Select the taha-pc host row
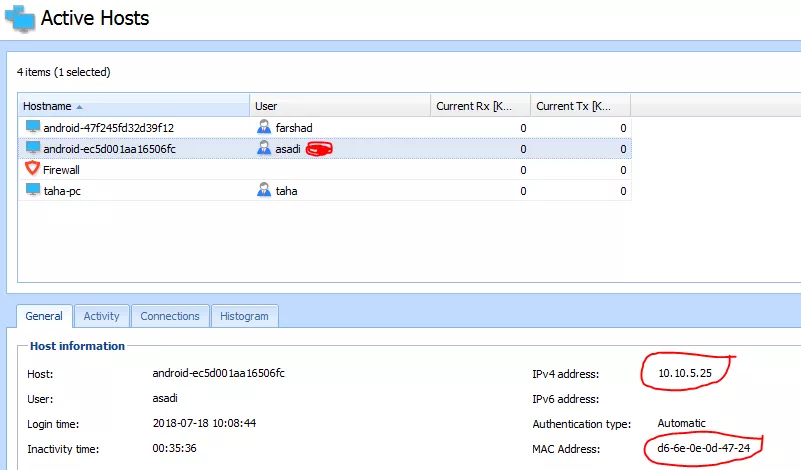Image resolution: width=801 pixels, height=470 pixels. (x=324, y=191)
